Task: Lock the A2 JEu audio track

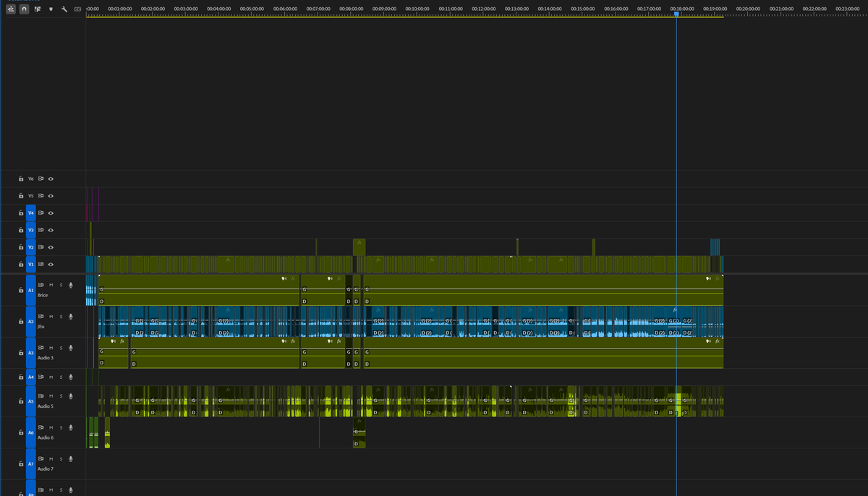Action: point(21,321)
